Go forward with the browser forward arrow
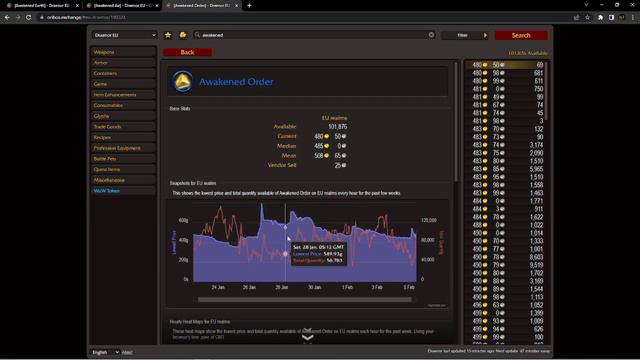 click(18, 17)
